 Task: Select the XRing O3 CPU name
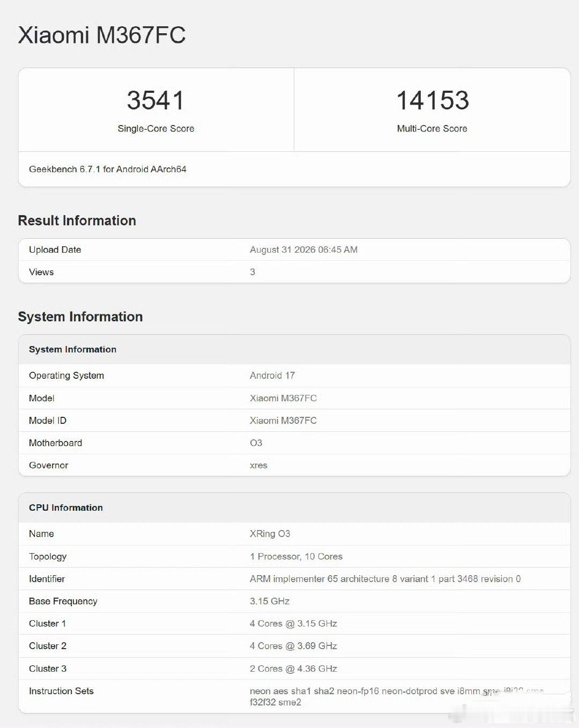point(270,534)
